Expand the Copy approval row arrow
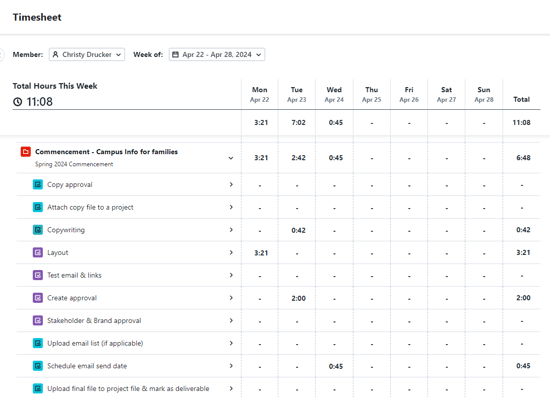The width and height of the screenshot is (550, 397). click(231, 184)
